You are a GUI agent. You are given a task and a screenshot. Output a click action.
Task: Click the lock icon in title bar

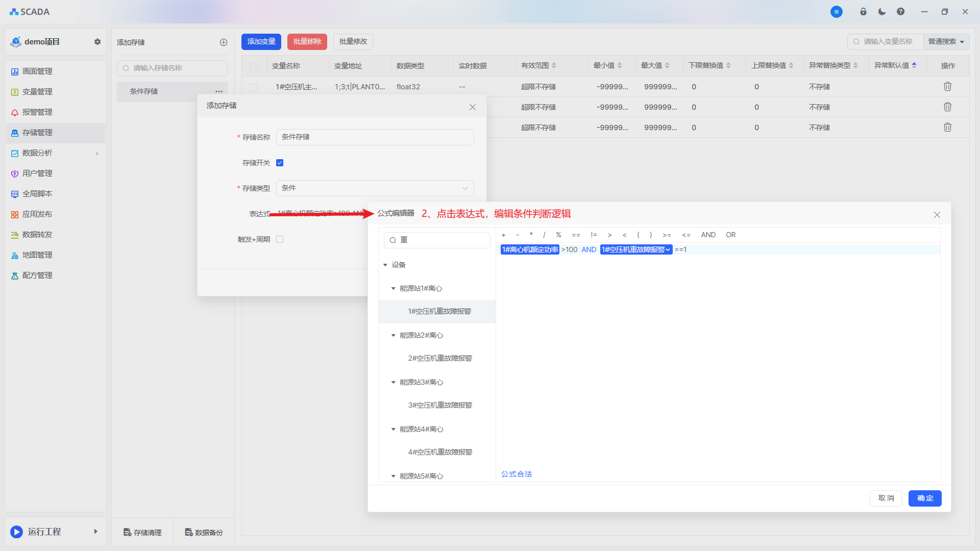863,12
